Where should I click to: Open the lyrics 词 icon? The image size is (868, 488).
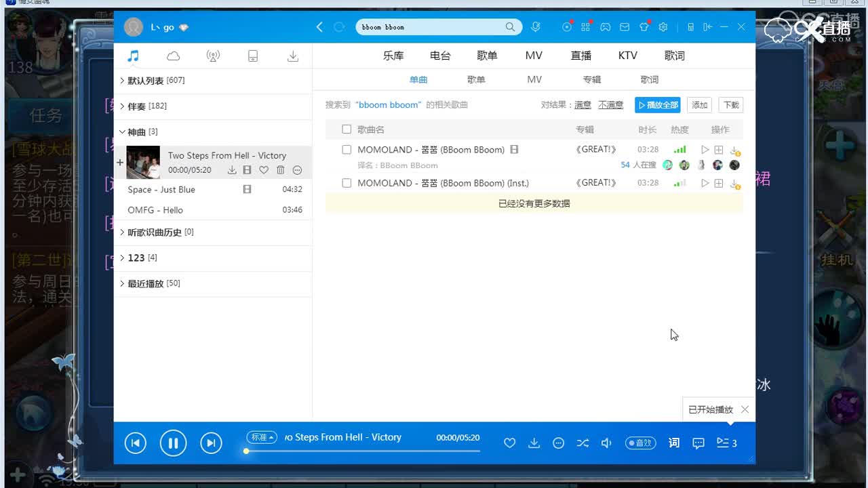tap(673, 443)
